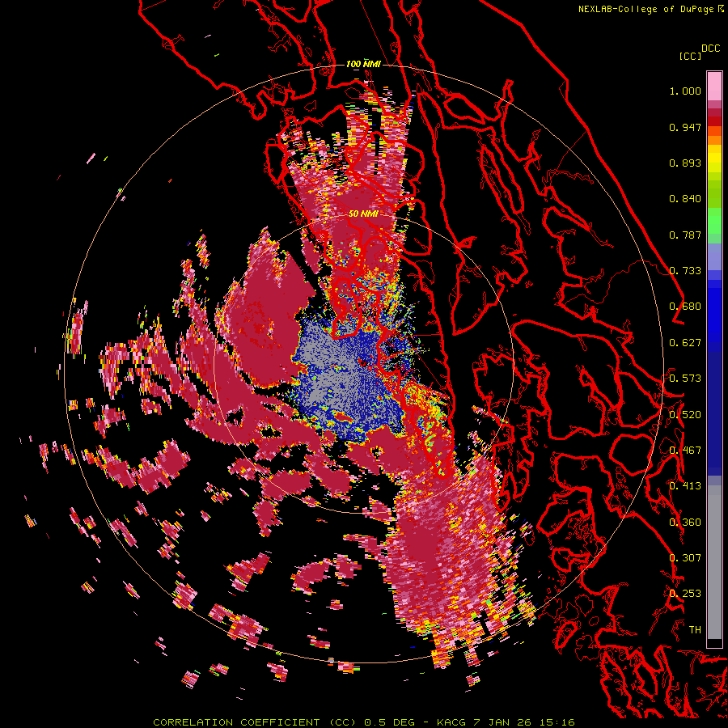Screen dimensions: 728x728
Task: Click the NEXLAB-College of DuPage credit text
Action: click(647, 9)
